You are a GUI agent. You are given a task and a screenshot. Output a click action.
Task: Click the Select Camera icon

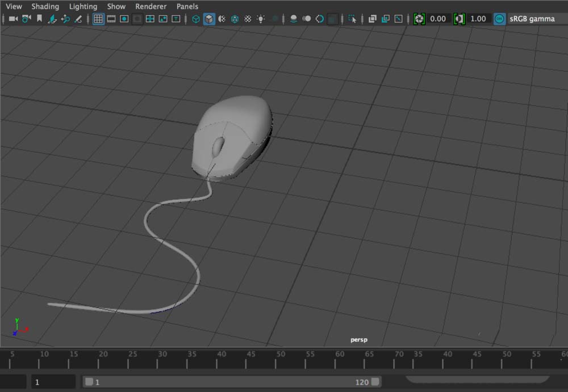tap(13, 19)
